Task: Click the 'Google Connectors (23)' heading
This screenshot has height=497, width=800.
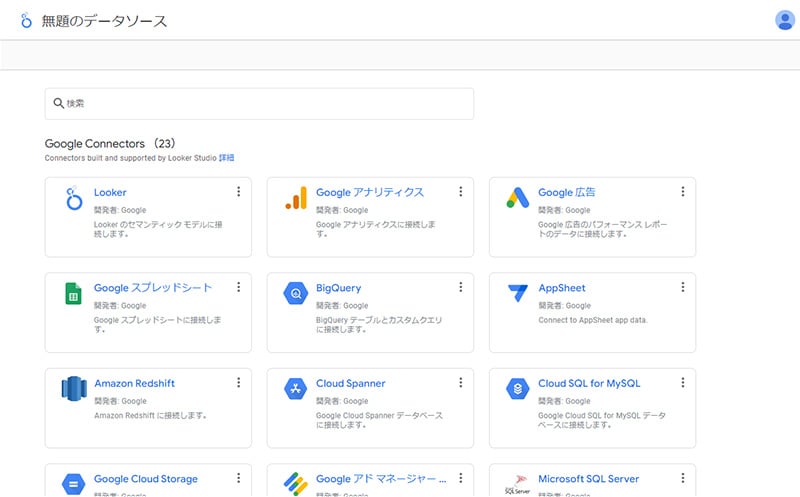Action: coord(110,143)
